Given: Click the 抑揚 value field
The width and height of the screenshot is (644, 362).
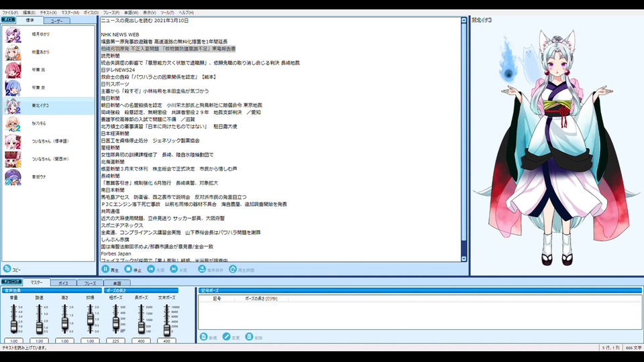Looking at the screenshot, I should click(x=91, y=341).
